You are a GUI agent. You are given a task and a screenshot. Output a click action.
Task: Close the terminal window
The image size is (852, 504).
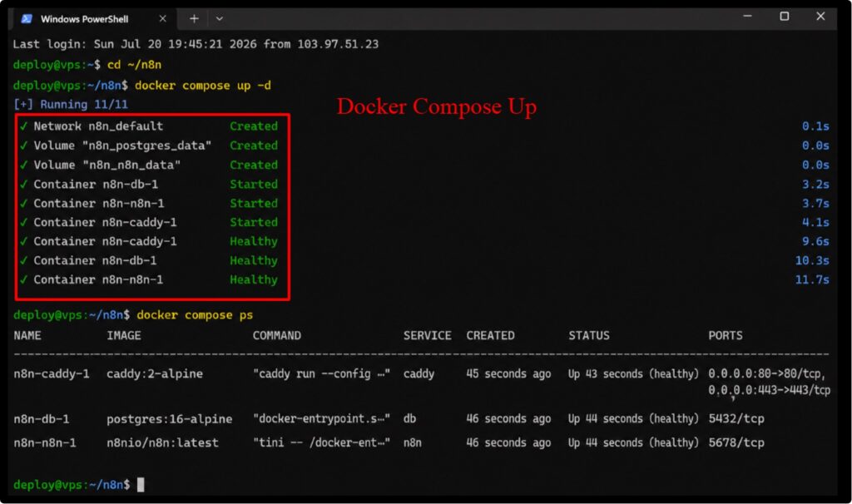[820, 17]
